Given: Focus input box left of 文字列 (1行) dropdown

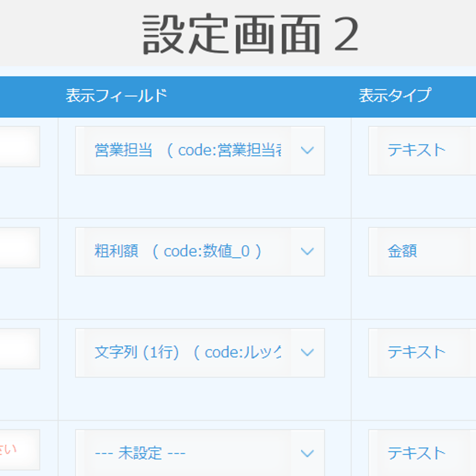Looking at the screenshot, I should point(20,349).
